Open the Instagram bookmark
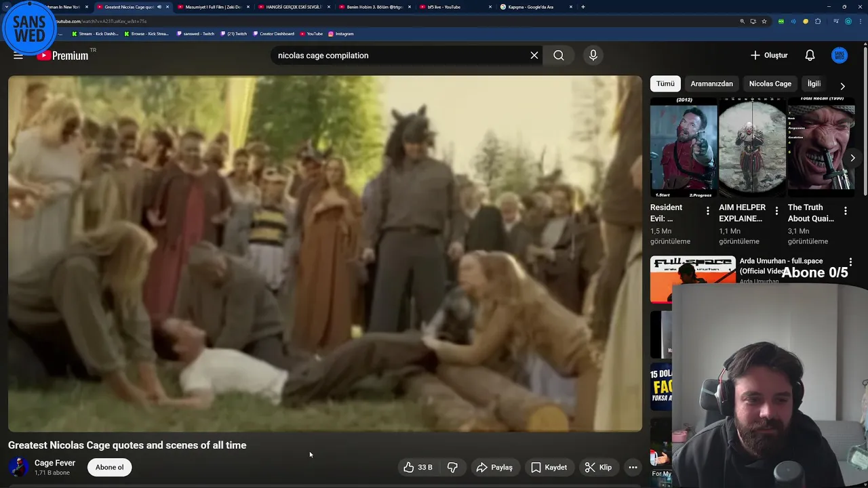The image size is (868, 488). (341, 33)
